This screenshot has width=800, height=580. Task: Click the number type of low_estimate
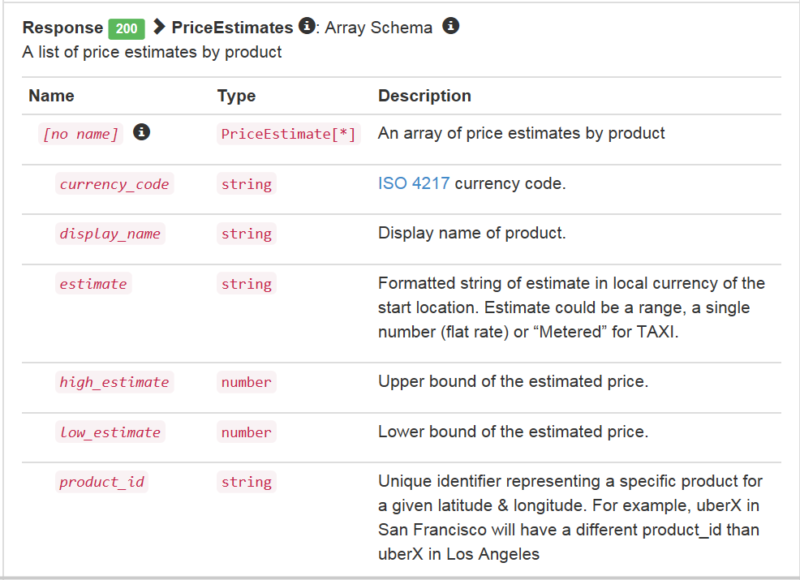pos(246,432)
